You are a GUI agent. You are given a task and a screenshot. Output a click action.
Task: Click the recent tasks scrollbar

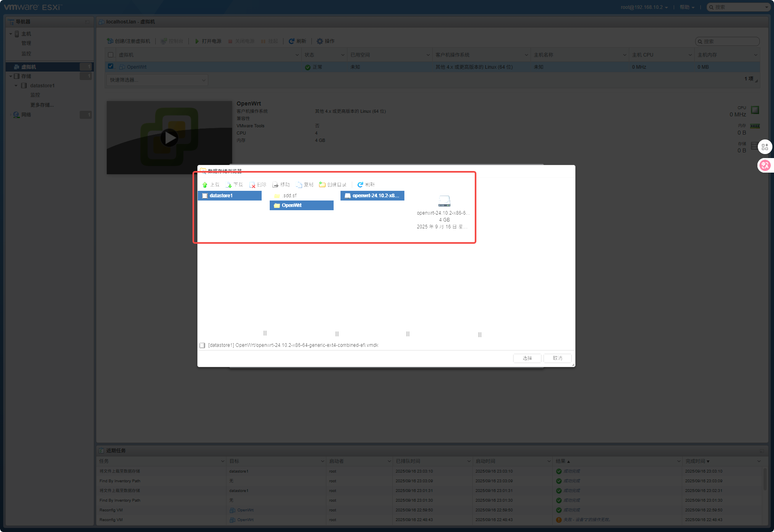(x=765, y=479)
